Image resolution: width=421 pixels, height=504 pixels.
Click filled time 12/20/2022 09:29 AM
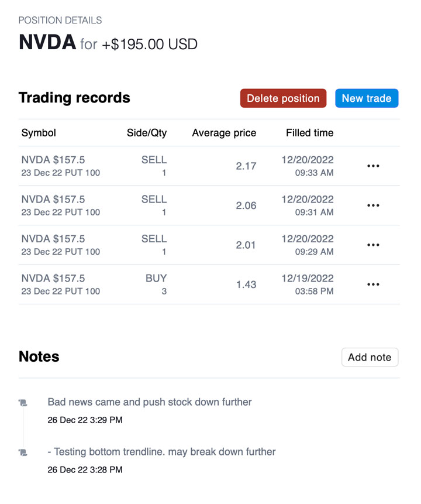coord(308,245)
